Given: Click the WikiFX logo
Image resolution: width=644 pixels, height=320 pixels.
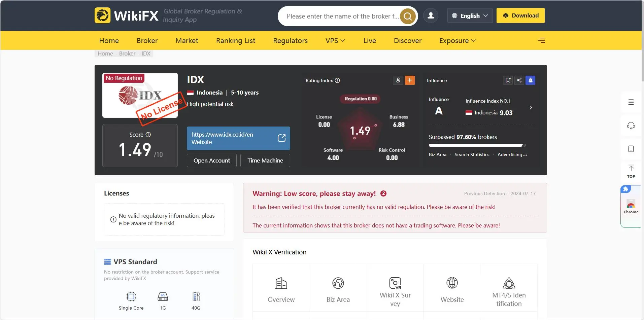Looking at the screenshot, I should (126, 15).
